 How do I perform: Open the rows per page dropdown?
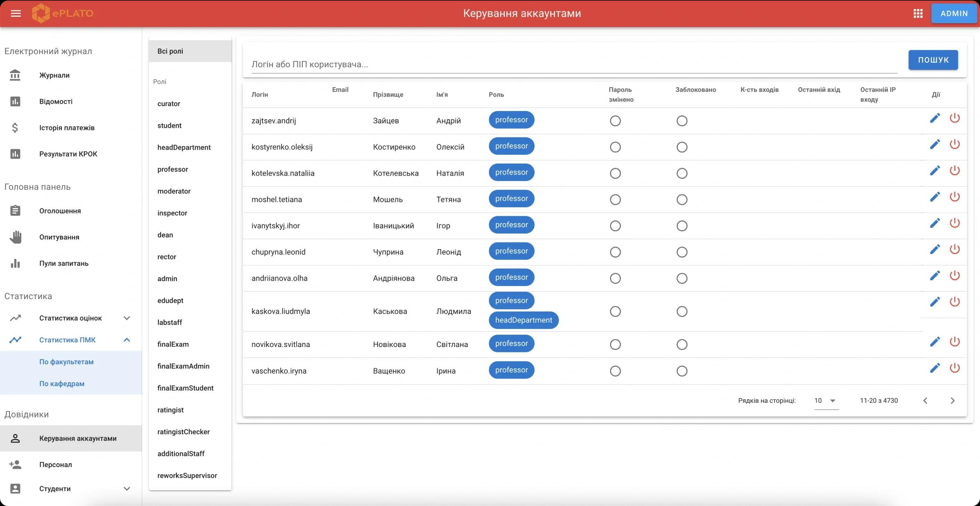click(x=826, y=401)
